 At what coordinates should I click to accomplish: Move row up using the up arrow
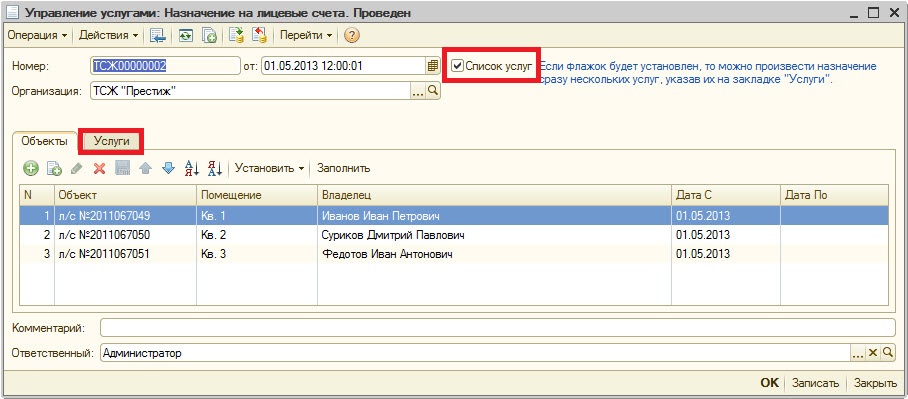(145, 169)
